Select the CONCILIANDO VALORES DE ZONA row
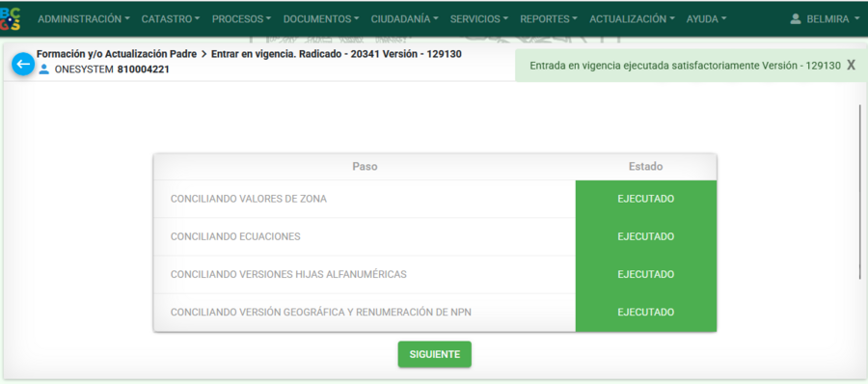 click(x=435, y=199)
